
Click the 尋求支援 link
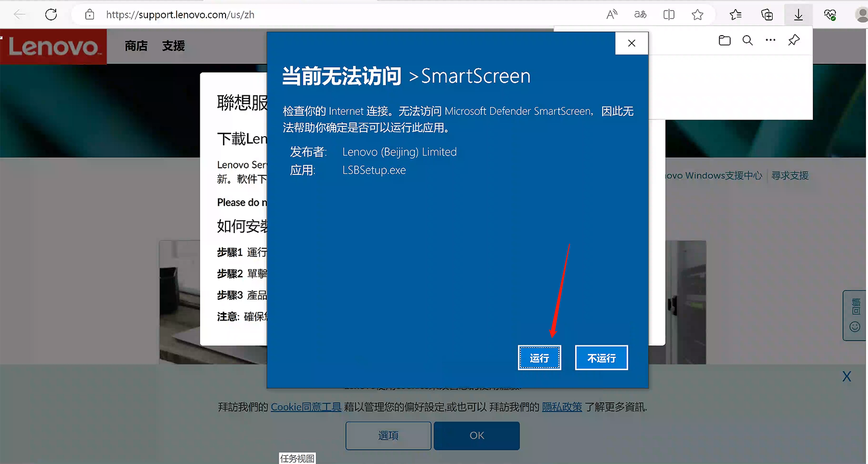pos(790,176)
